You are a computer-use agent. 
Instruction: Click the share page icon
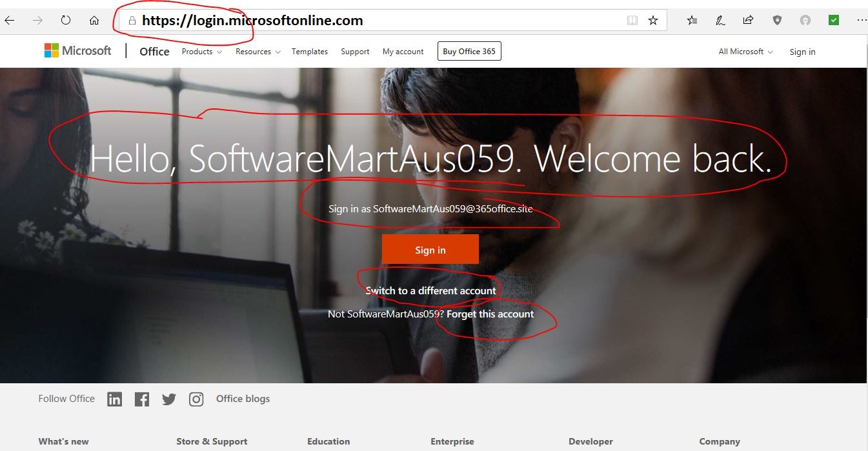(748, 21)
